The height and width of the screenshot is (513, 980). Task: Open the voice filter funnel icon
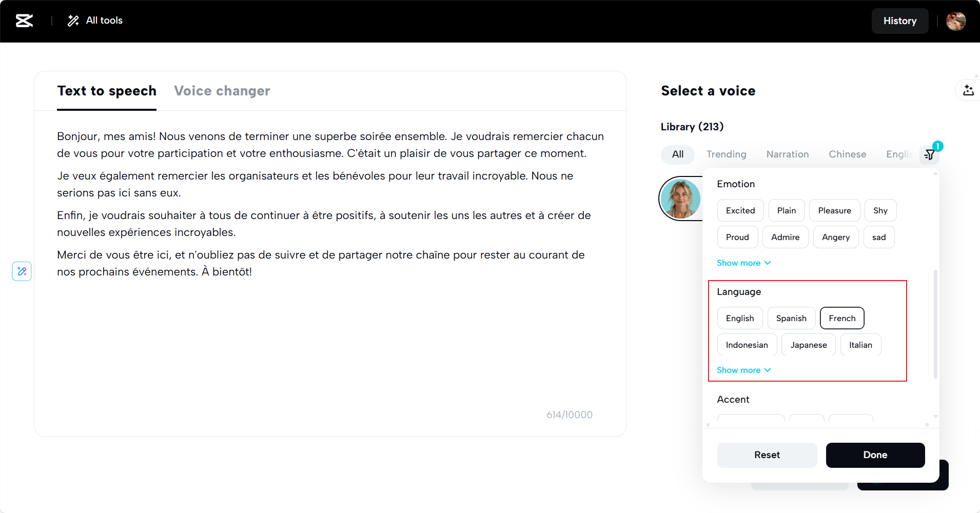click(929, 154)
